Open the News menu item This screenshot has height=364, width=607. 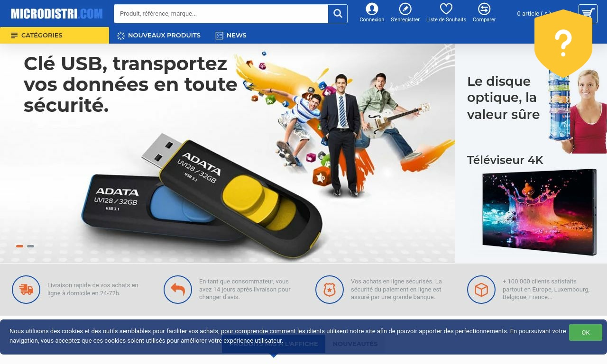pos(231,36)
